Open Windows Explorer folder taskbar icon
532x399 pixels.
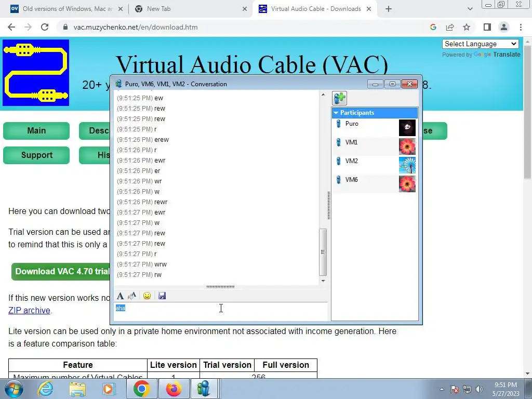pyautogui.click(x=77, y=389)
